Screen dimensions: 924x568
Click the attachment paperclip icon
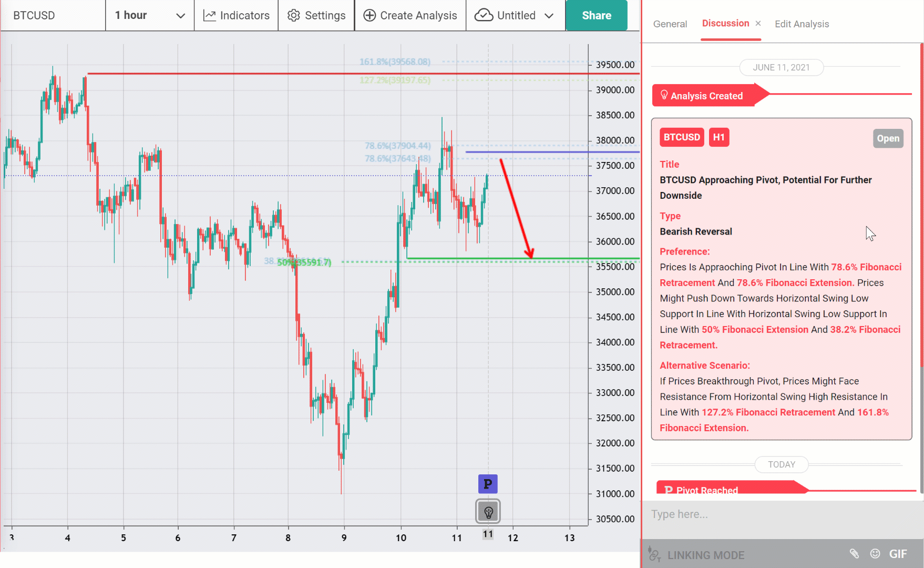854,553
